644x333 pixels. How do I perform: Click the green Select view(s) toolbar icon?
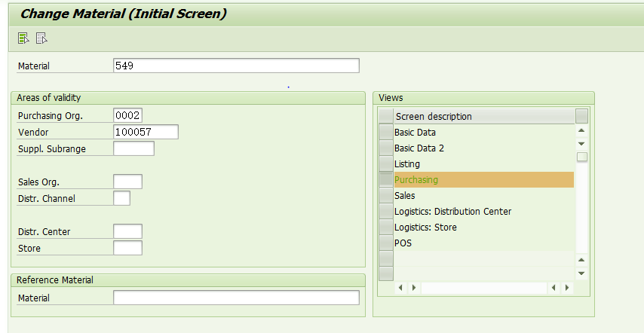pos(23,38)
